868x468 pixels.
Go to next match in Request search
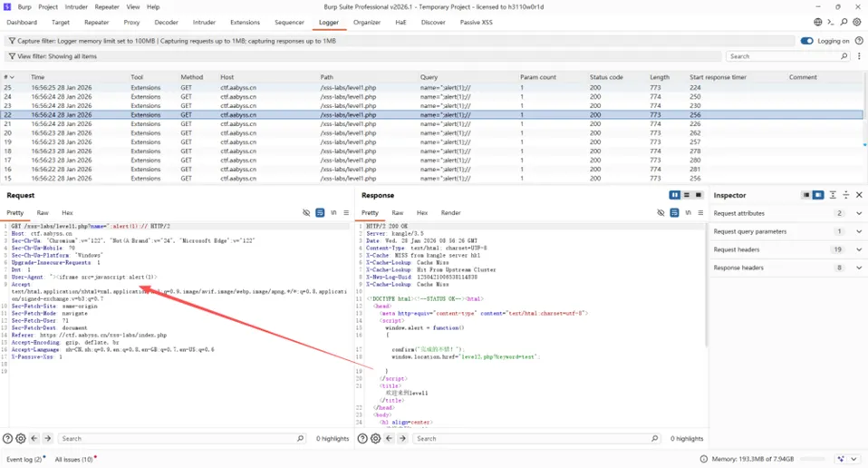48,438
